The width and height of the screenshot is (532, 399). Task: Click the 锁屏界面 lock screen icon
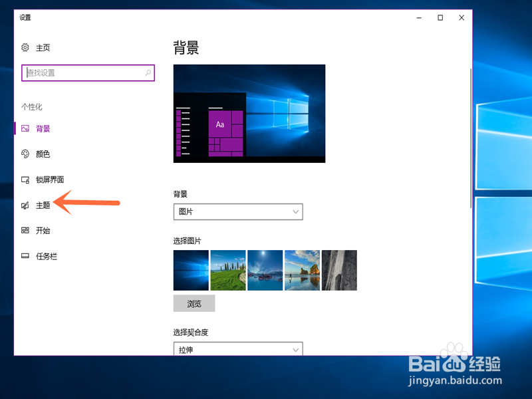pyautogui.click(x=25, y=180)
